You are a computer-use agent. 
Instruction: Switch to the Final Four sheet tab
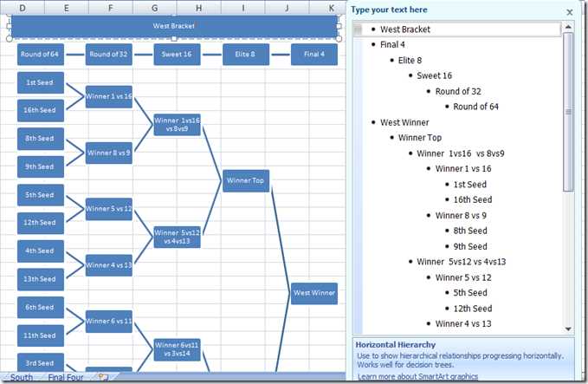pos(66,377)
